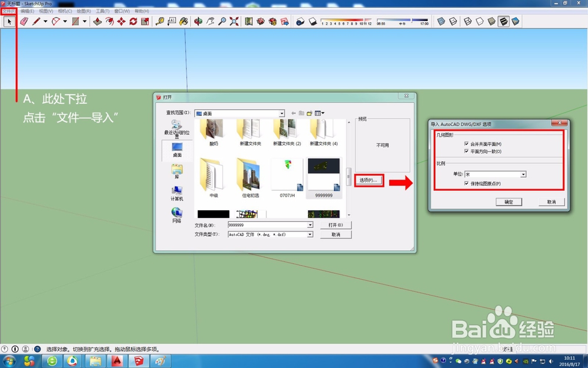
Task: Choose the Rectangle shape tool
Action: tap(75, 21)
